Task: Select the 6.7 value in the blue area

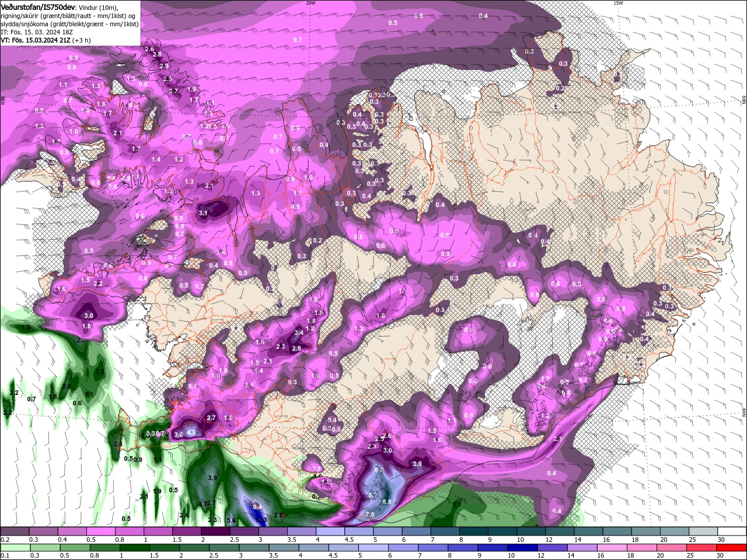Action: tap(373, 495)
